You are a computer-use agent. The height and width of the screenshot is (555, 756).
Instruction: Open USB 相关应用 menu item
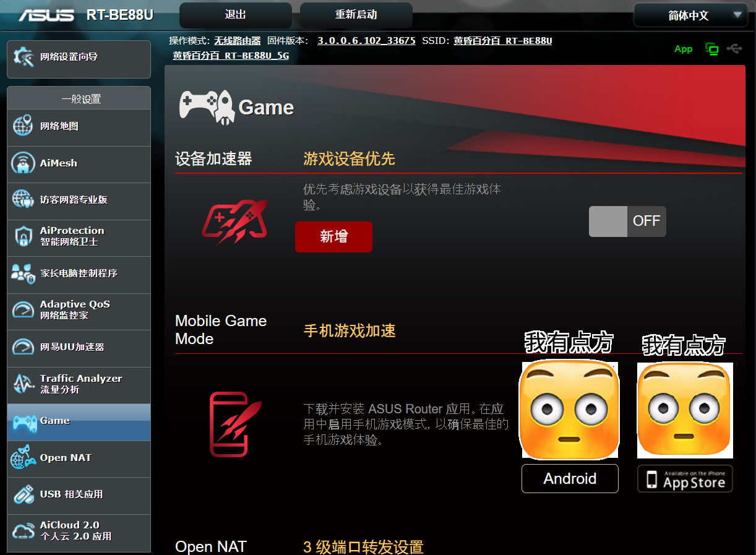coord(79,494)
